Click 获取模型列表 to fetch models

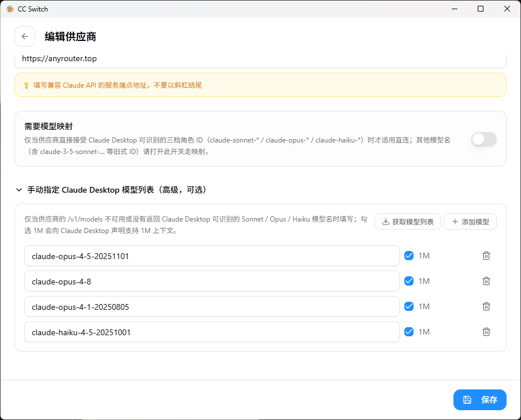click(x=408, y=222)
